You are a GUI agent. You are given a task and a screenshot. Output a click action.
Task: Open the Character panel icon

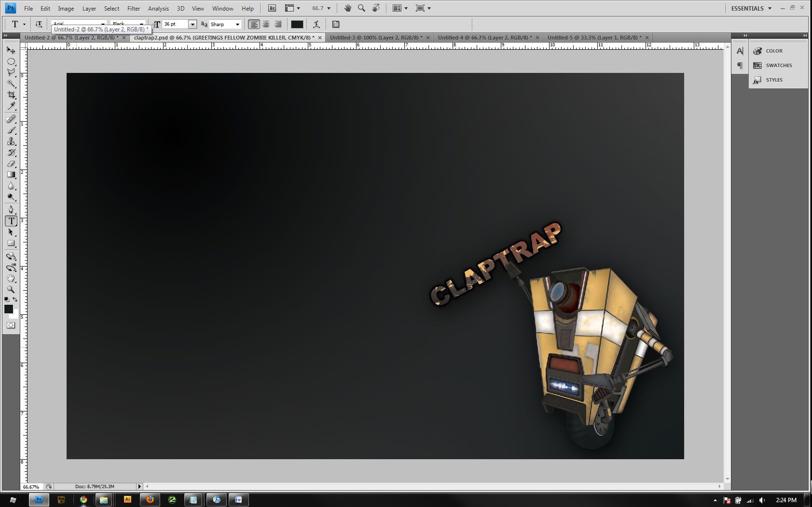coord(740,51)
